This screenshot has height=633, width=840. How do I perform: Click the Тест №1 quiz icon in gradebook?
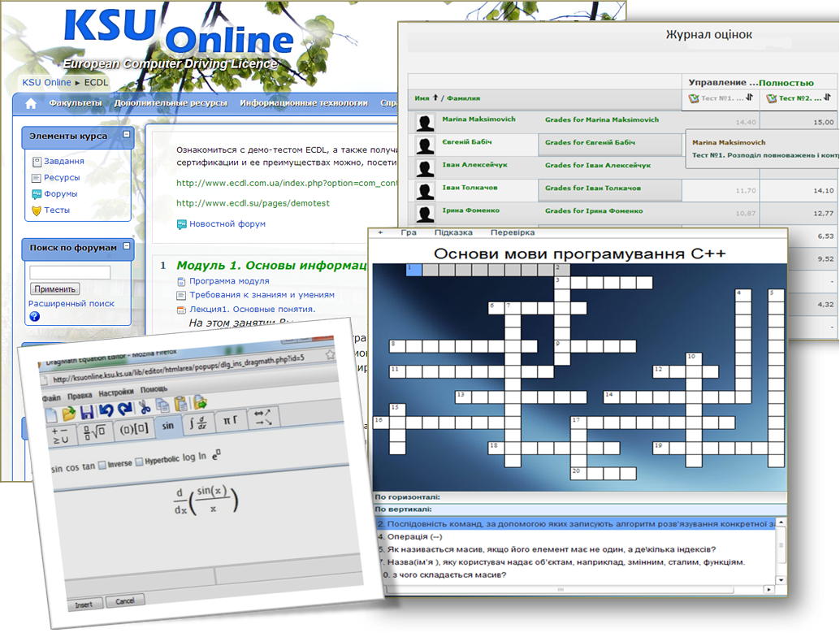[694, 98]
